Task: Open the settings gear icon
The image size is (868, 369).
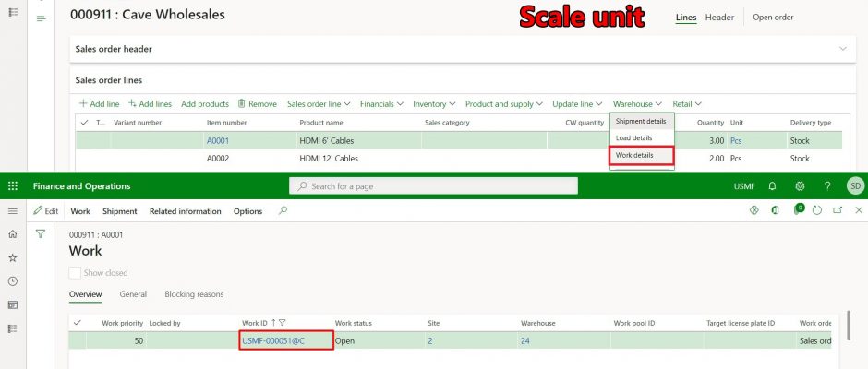Action: coord(800,186)
